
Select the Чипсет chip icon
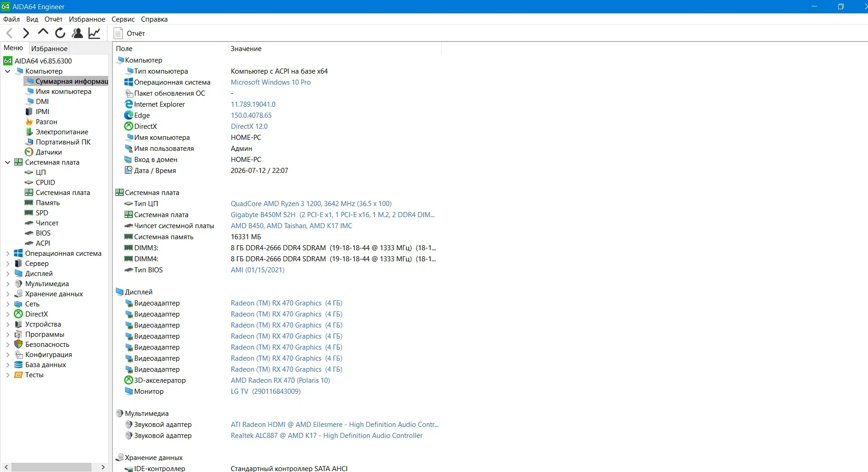29,223
